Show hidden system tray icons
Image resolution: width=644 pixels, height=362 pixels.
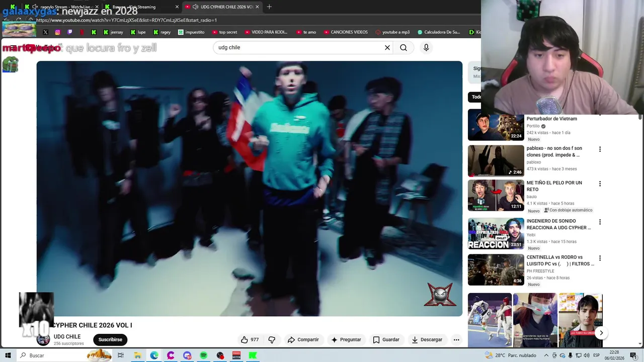(x=546, y=355)
